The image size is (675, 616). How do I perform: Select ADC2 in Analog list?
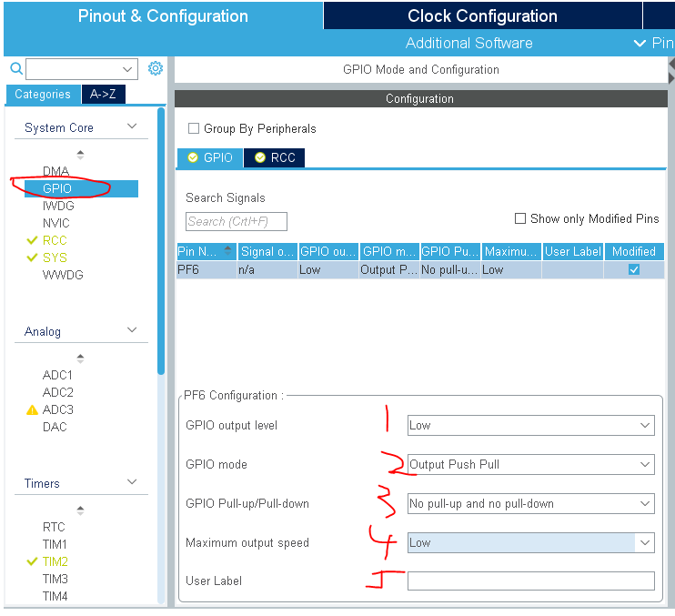click(57, 392)
